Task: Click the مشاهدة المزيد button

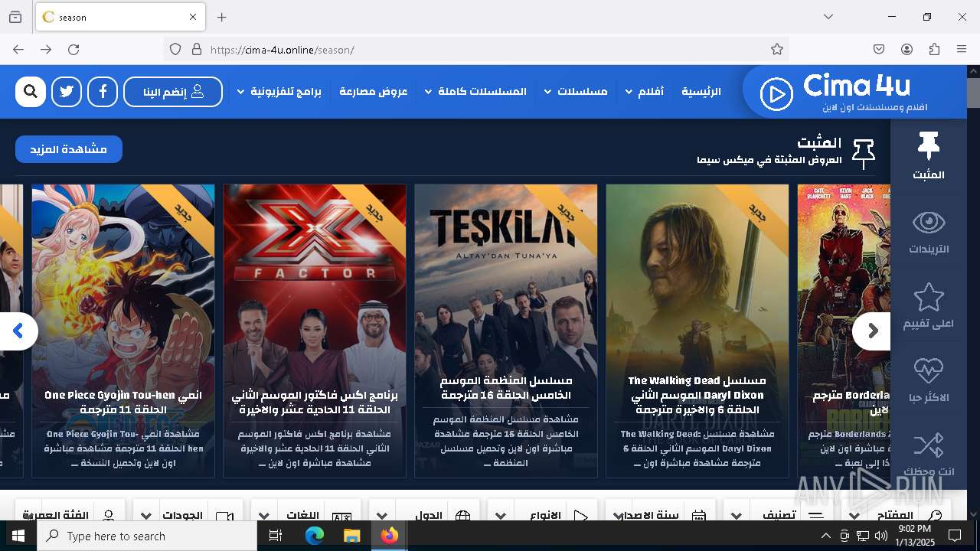Action: pos(69,149)
